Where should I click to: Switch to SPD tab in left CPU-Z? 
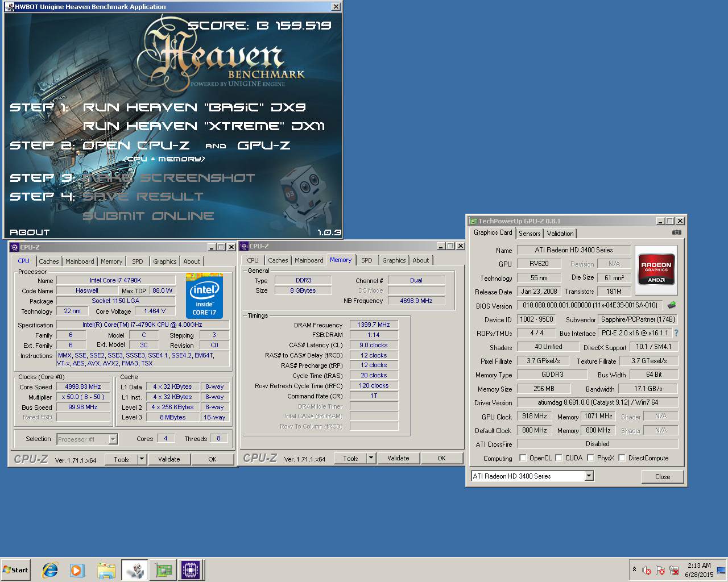coord(138,261)
